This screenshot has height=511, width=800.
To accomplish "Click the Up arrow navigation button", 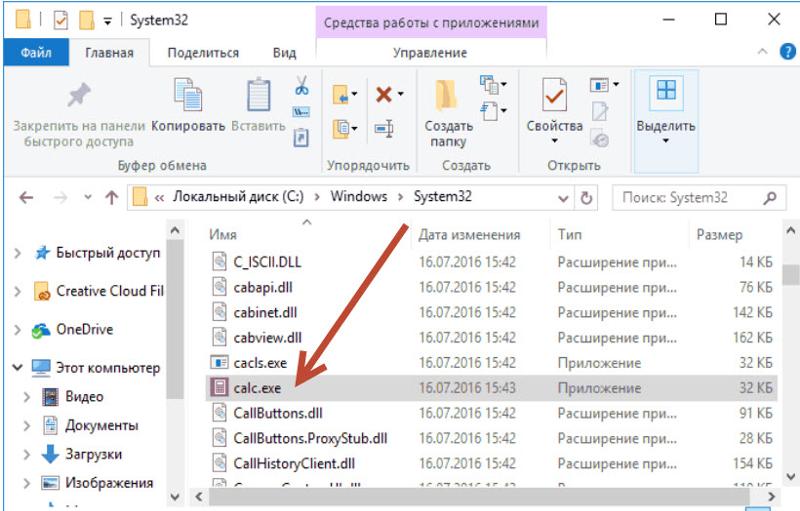I will click(x=112, y=197).
